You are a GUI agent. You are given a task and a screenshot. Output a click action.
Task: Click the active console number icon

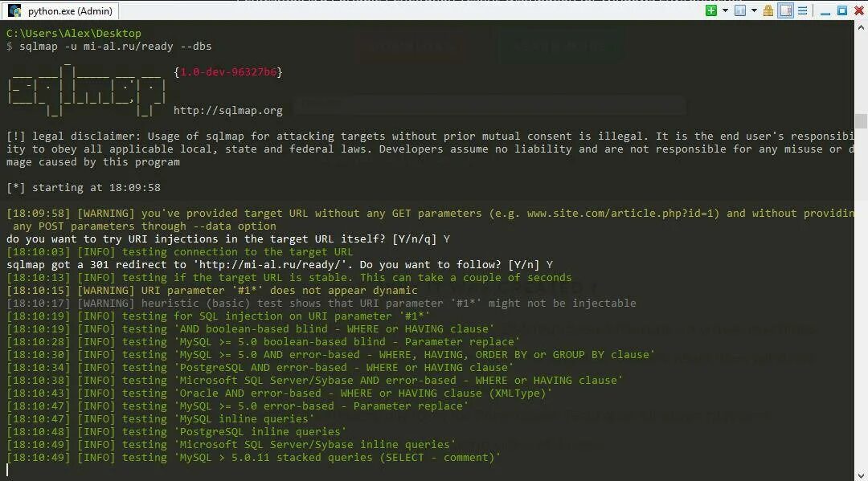[740, 10]
